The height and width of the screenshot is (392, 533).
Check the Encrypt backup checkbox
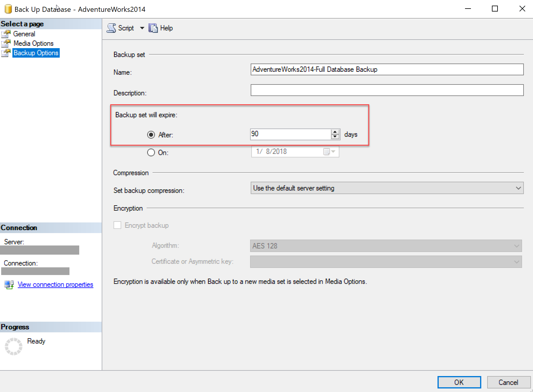117,225
